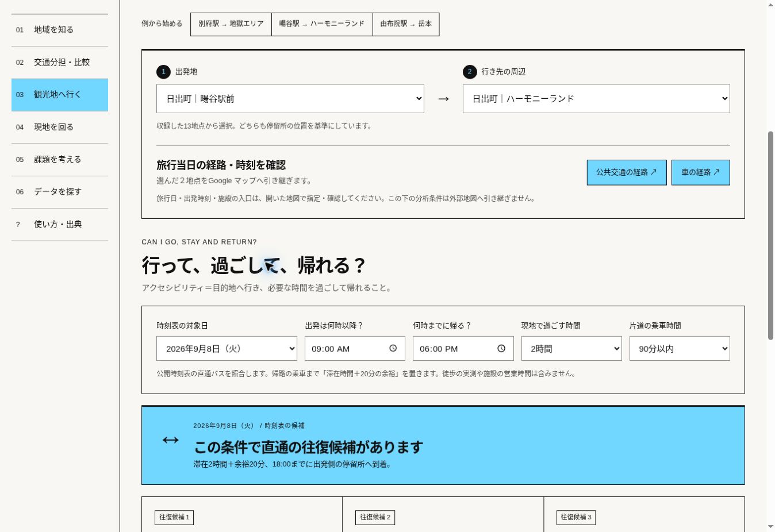
Task: Load example 別府駅 → 地獄エリア
Action: [231, 24]
